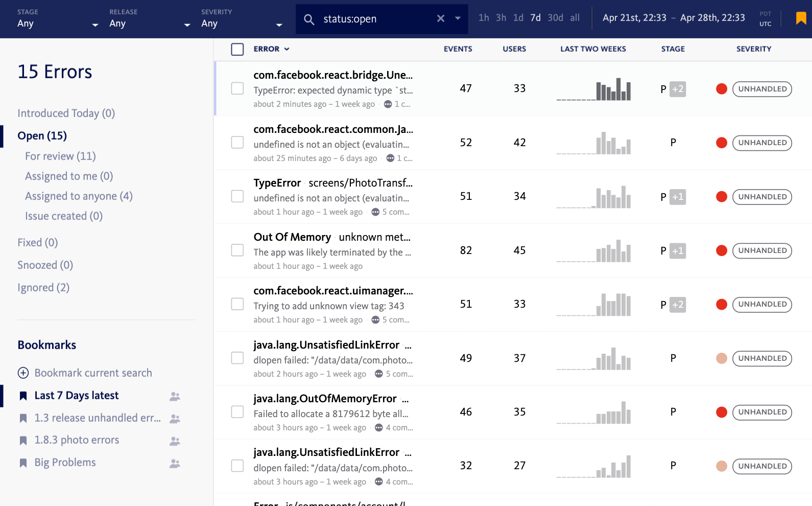
Task: Click shared users icon beside 1.8.3 photo errors
Action: point(175,441)
